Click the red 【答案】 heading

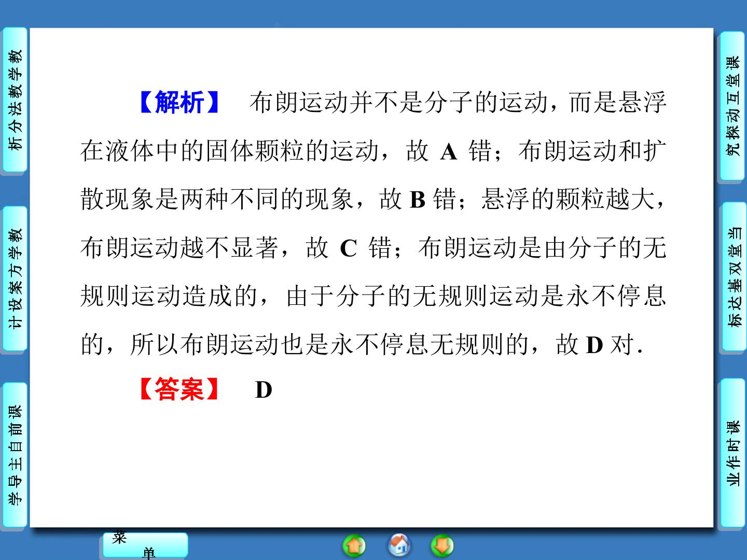click(x=179, y=389)
